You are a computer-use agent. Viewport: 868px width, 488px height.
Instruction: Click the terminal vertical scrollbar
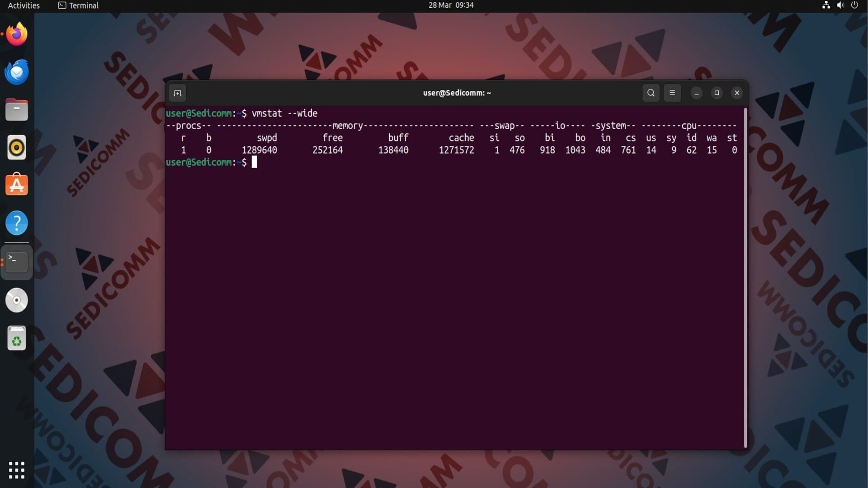point(745,277)
